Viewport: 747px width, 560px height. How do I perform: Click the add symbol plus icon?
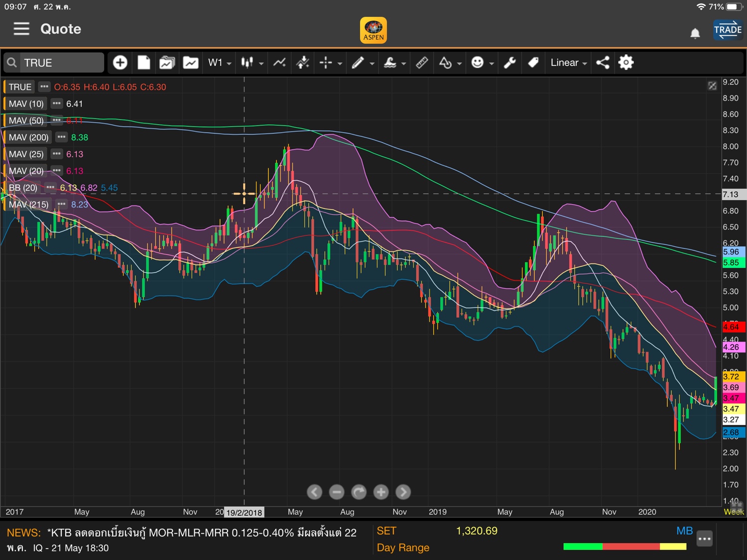click(x=120, y=63)
